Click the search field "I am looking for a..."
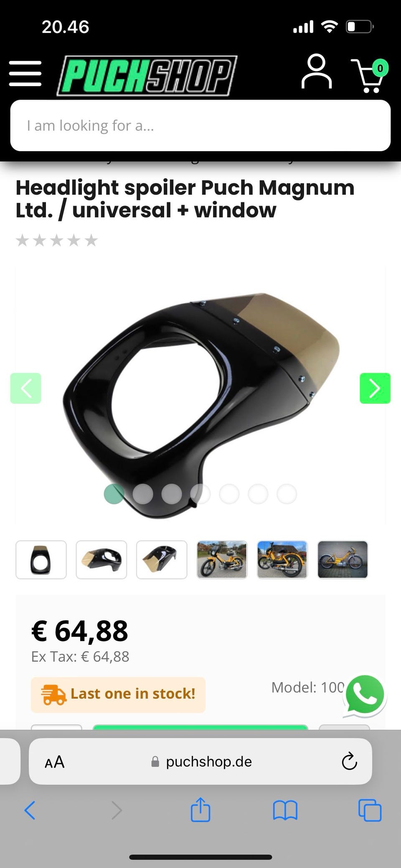Viewport: 401px width, 868px height. (200, 125)
